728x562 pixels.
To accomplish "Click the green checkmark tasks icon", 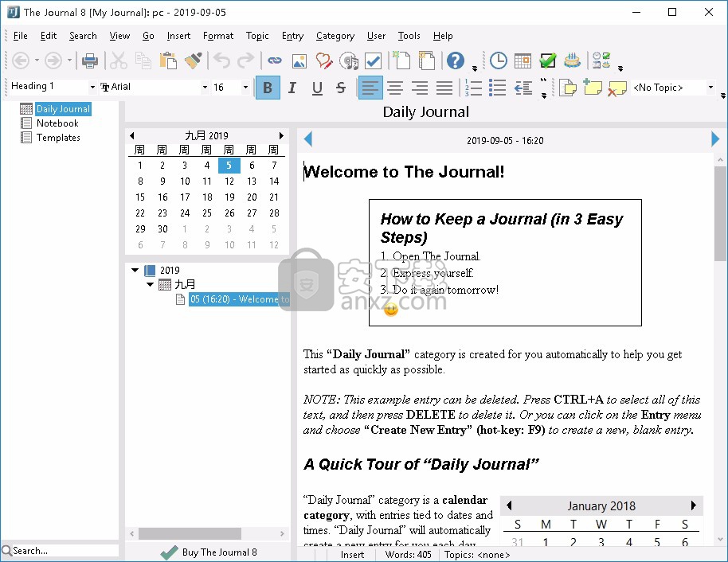I will point(548,60).
